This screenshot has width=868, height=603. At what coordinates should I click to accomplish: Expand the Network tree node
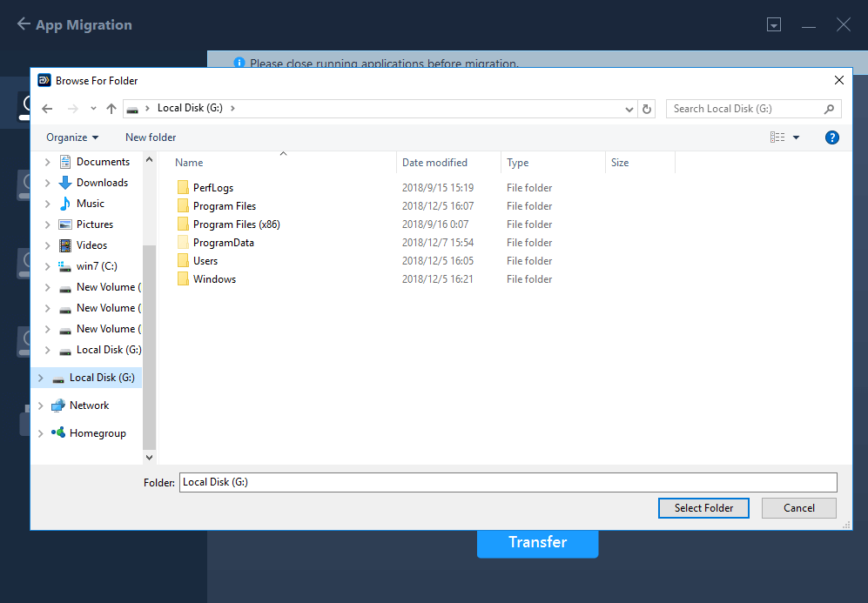point(40,405)
